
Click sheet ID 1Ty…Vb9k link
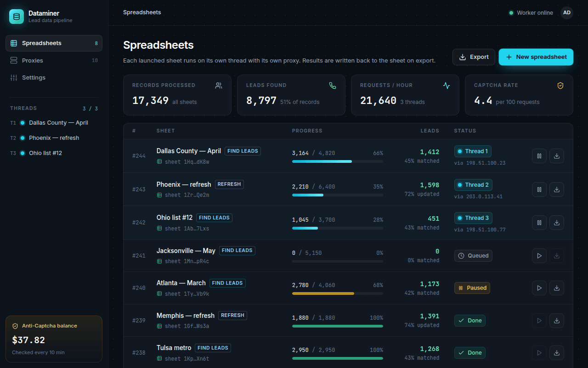click(183, 294)
